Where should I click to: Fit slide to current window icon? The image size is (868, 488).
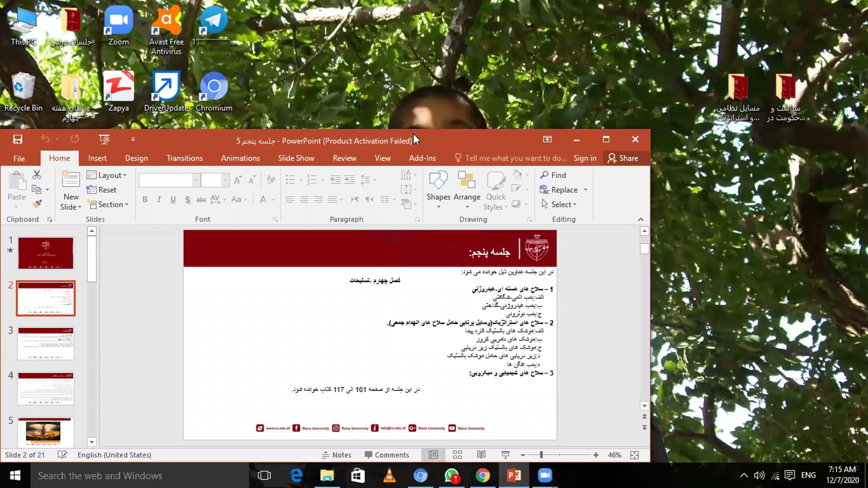click(634, 455)
